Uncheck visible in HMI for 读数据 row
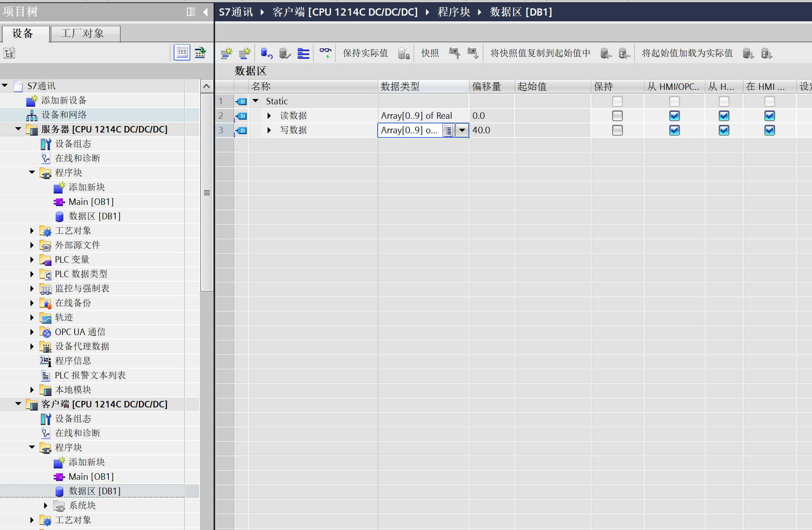 (769, 116)
